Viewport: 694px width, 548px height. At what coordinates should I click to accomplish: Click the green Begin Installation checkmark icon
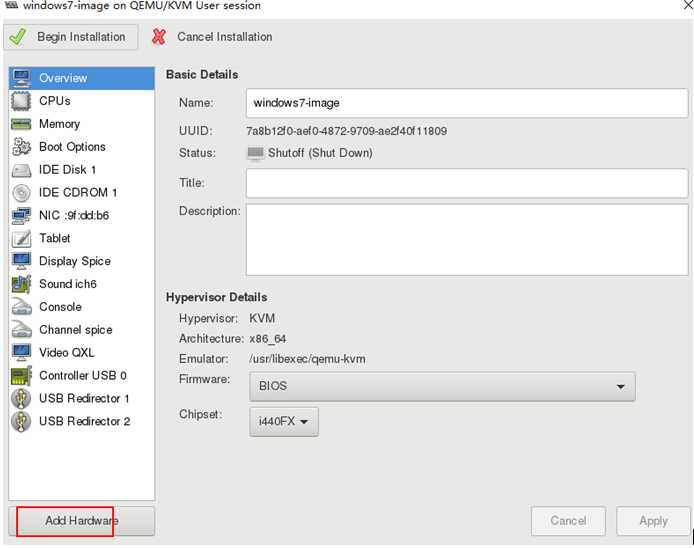(x=18, y=37)
